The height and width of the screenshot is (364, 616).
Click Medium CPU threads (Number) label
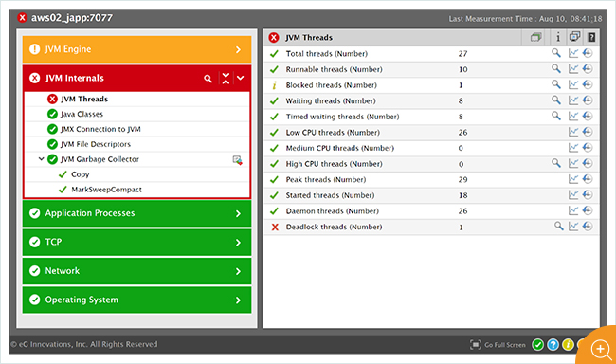340,148
